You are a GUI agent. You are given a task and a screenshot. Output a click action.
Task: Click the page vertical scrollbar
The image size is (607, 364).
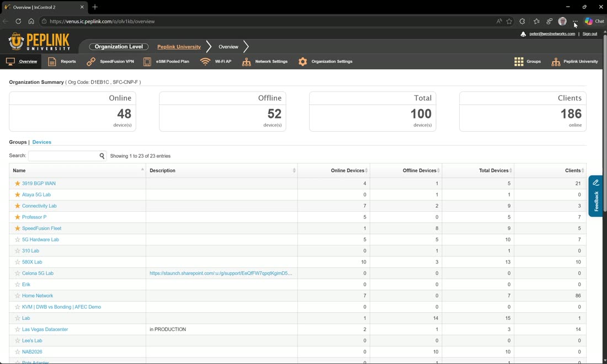tap(605, 194)
